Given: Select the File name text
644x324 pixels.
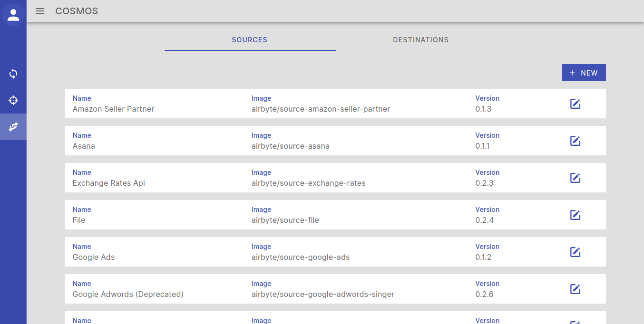Looking at the screenshot, I should 79,220.
